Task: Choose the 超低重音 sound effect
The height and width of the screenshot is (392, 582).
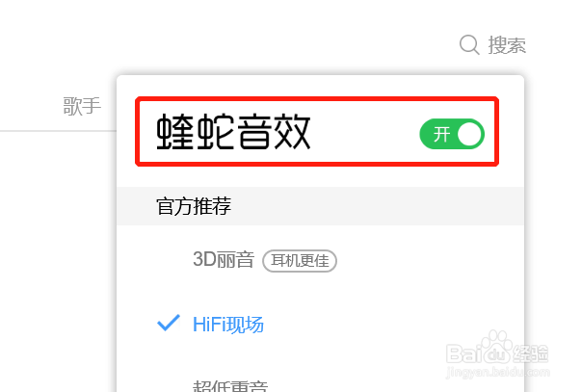Action: coord(230,385)
